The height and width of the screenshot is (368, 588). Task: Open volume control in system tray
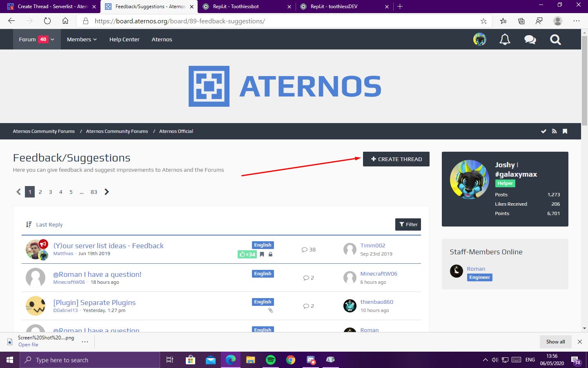pyautogui.click(x=495, y=360)
